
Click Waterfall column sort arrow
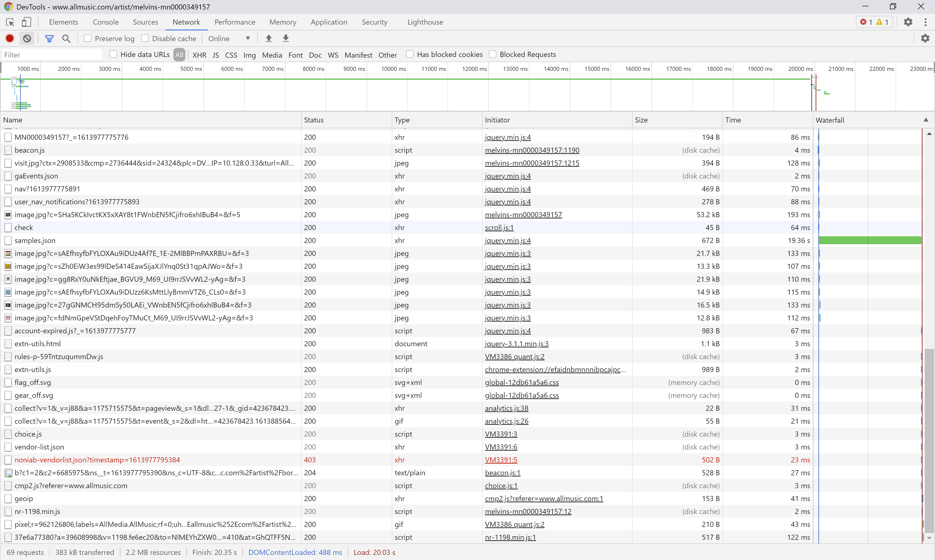tap(926, 120)
